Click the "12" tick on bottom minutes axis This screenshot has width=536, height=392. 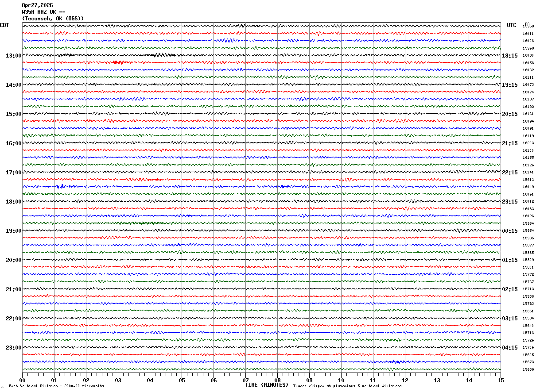click(x=405, y=380)
